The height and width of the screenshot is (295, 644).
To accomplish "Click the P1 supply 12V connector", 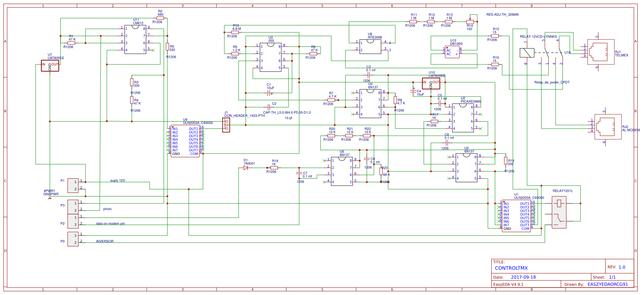I will 73,185.
